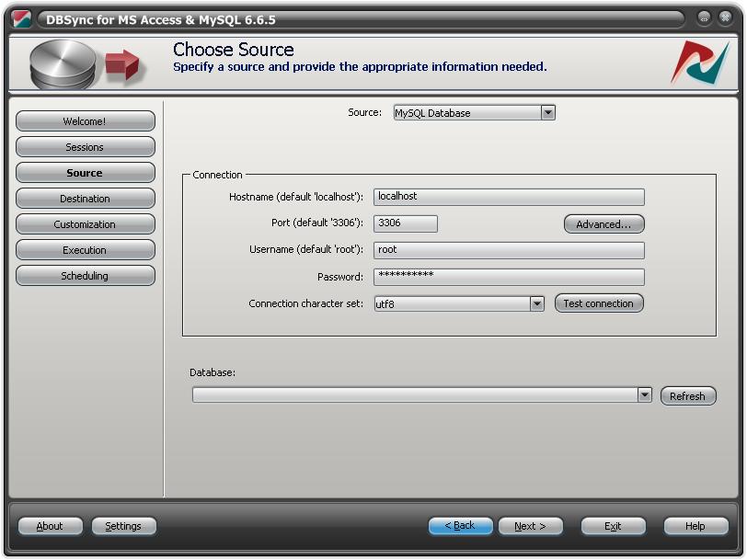Click the DBConvert logo in header
747x560 pixels.
pos(700,63)
